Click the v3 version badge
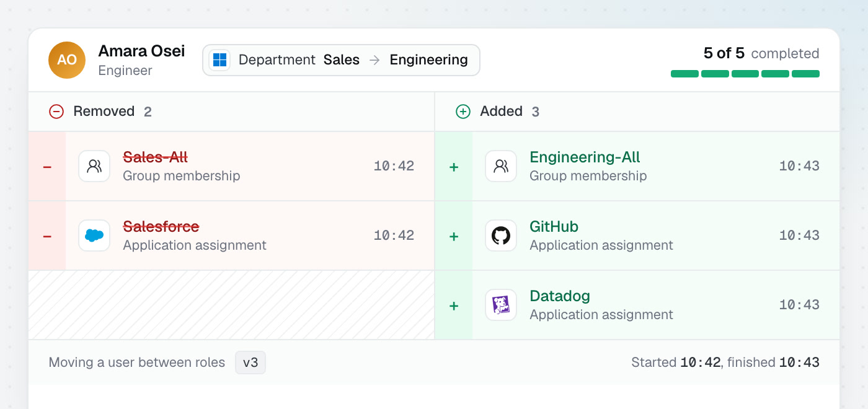Viewport: 868px width, 409px height. tap(250, 363)
